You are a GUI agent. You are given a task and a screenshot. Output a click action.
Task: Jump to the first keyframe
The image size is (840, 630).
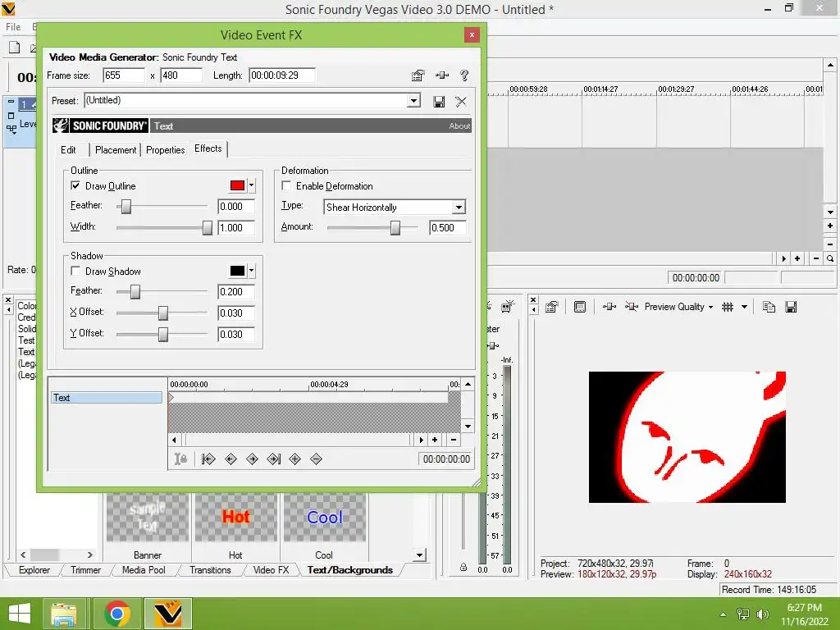click(208, 459)
